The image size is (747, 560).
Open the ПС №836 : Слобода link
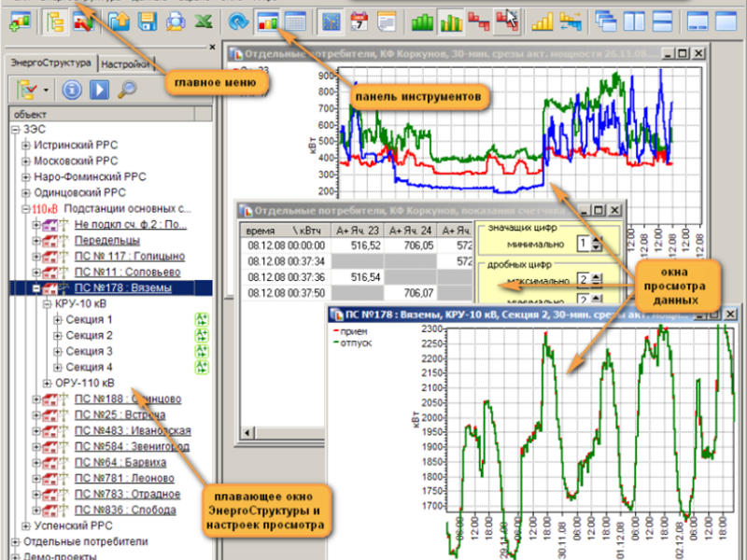125,510
